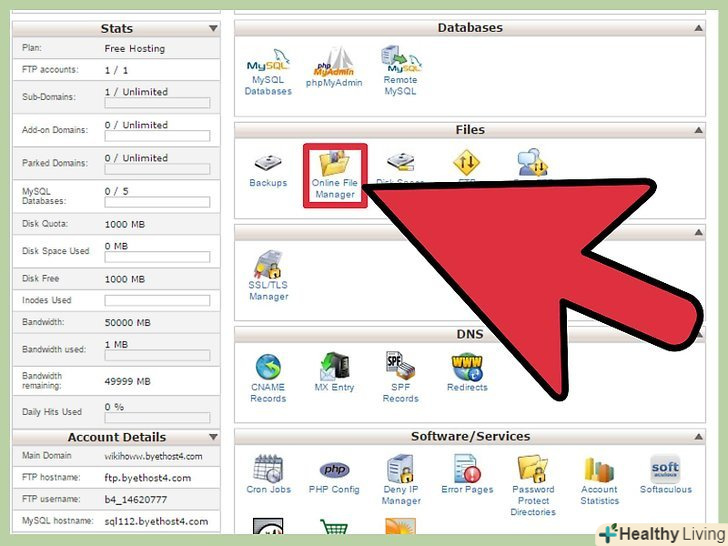Collapse the Software/Services section arrow
The height and width of the screenshot is (546, 728).
coord(698,436)
